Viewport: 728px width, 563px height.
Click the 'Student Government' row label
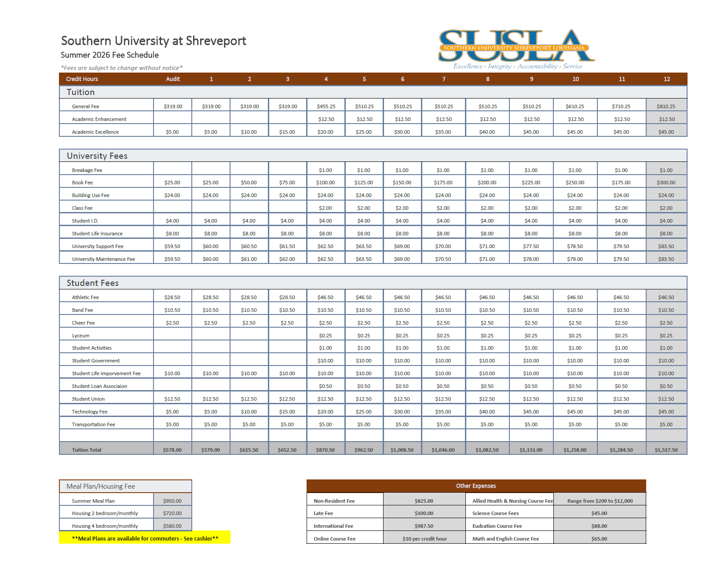coord(95,361)
